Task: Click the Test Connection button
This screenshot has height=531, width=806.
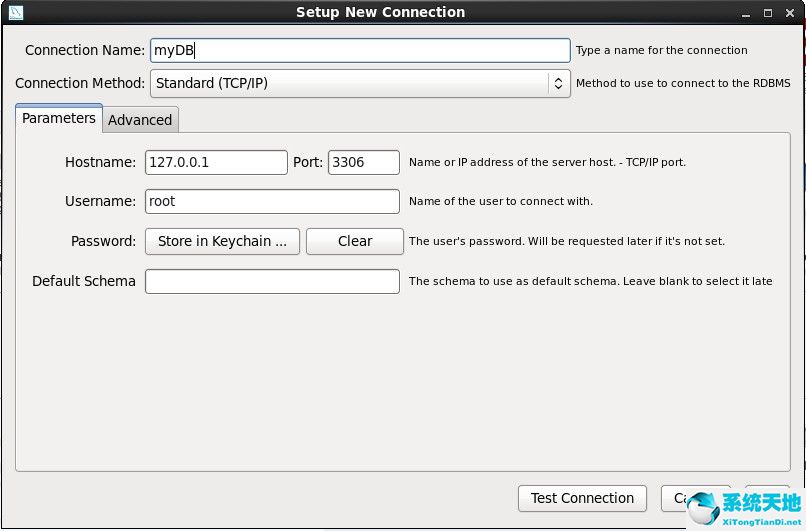Action: [582, 498]
